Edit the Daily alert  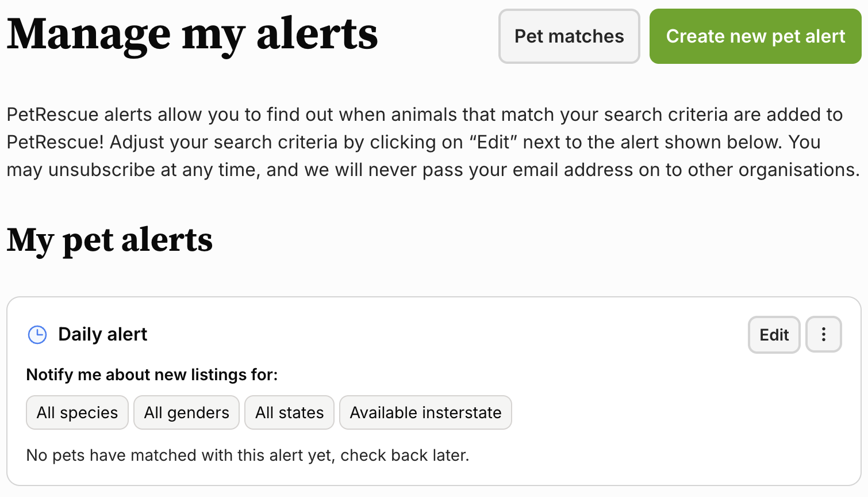tap(774, 335)
